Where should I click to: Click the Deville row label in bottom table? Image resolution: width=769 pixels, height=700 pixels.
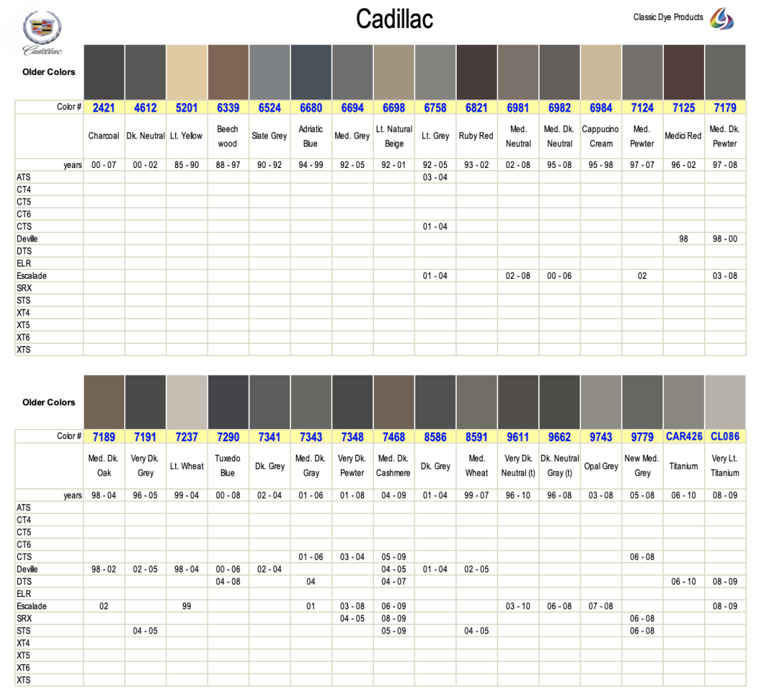[27, 569]
